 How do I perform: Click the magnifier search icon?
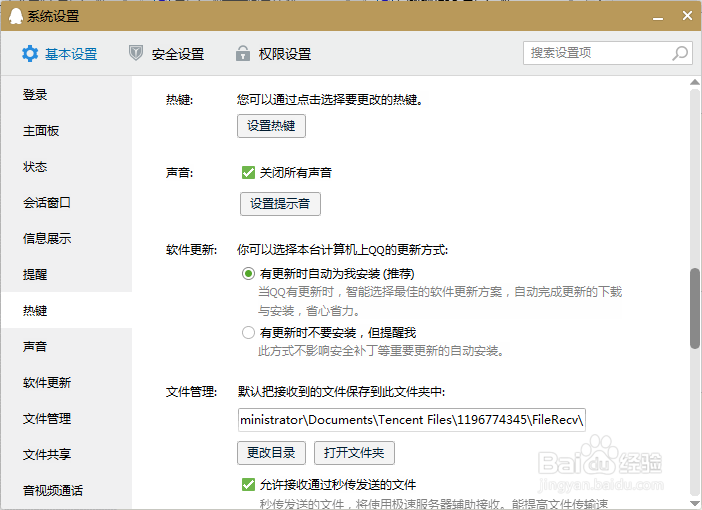tap(680, 53)
